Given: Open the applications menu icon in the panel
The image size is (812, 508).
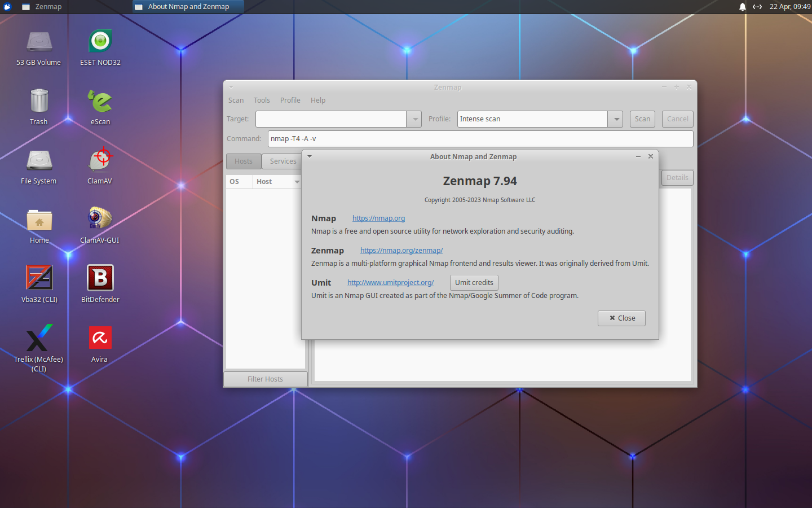Looking at the screenshot, I should pyautogui.click(x=7, y=7).
